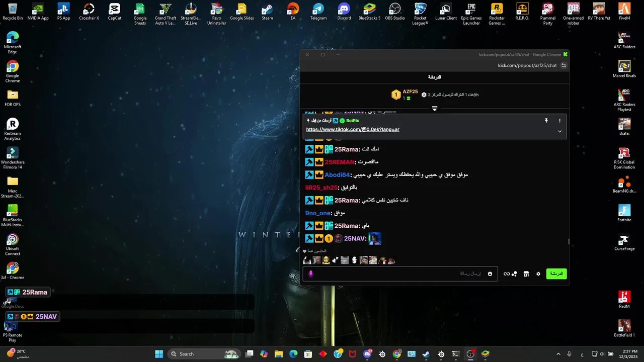Open CurseForge desktop icon
The width and height of the screenshot is (644, 362).
point(624,242)
